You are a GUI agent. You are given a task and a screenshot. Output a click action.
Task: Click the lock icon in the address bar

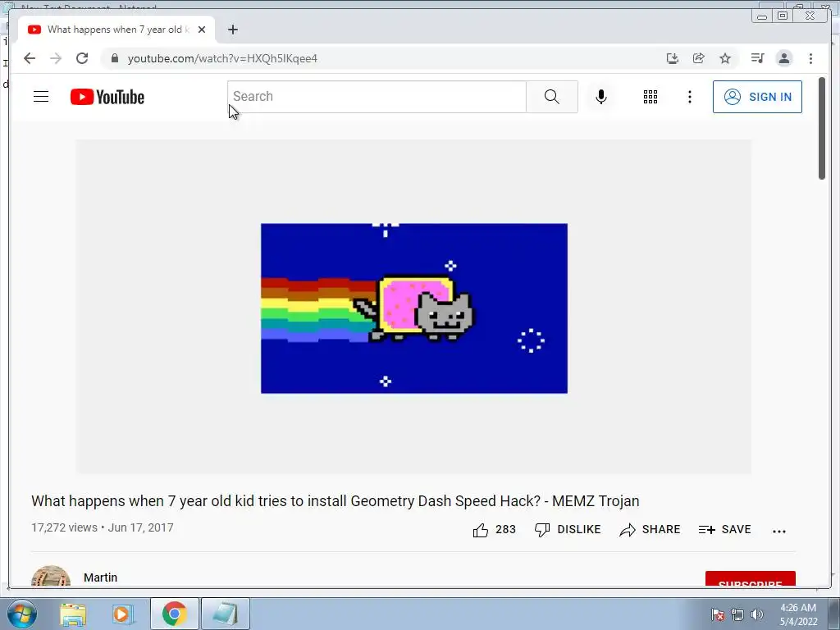point(114,58)
